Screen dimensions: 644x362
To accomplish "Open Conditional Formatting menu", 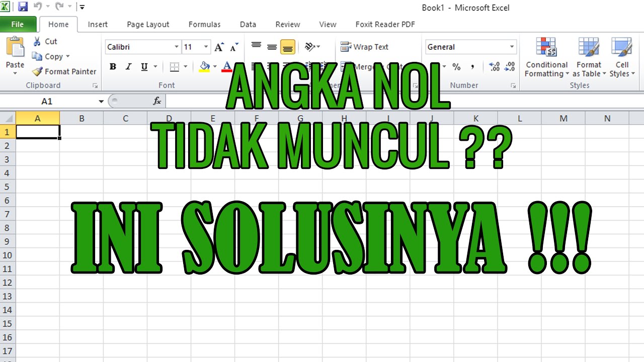I will [546, 57].
